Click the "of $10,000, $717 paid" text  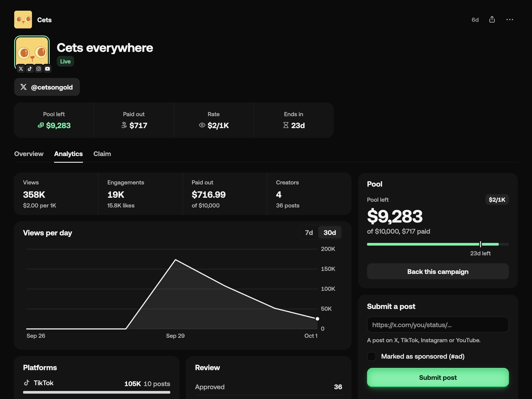[398, 231]
